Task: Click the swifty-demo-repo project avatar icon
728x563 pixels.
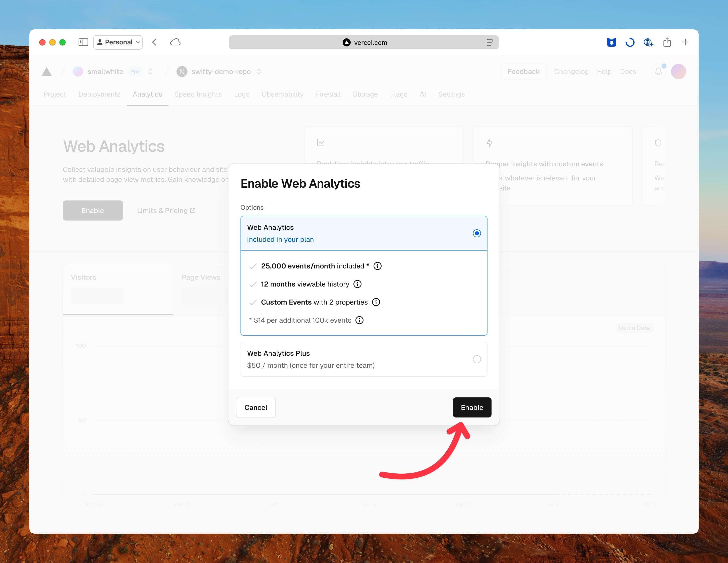Action: [182, 72]
